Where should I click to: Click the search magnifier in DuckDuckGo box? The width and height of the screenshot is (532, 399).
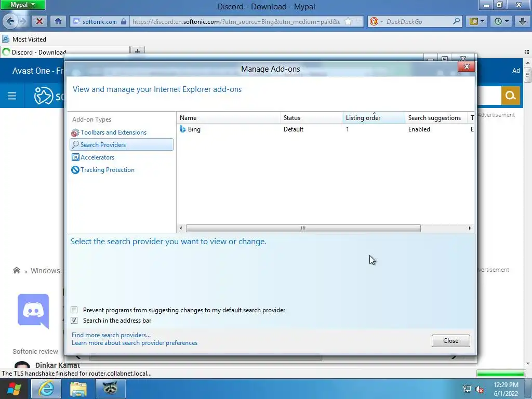point(456,21)
